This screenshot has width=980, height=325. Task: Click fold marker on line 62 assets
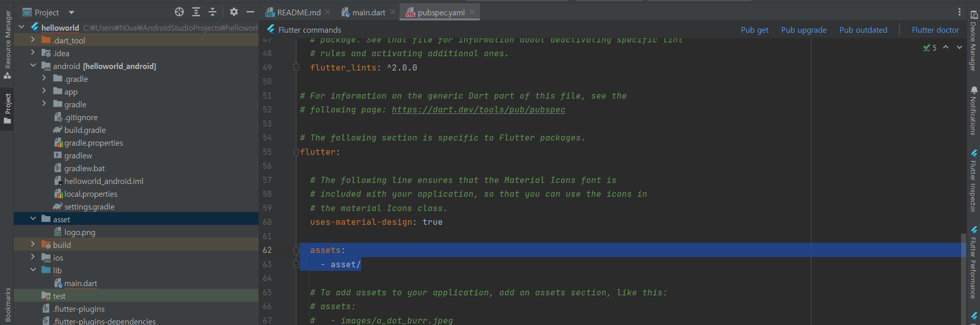(296, 250)
